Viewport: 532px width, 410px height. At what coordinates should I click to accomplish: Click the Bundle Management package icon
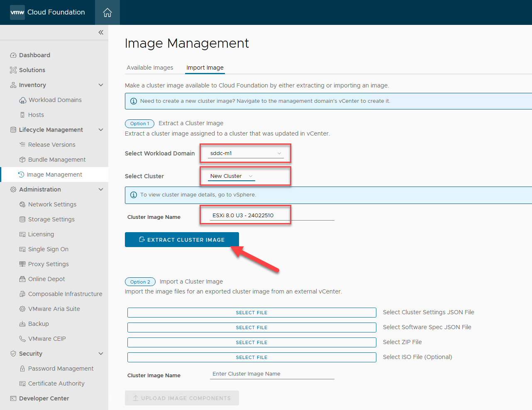click(x=22, y=160)
